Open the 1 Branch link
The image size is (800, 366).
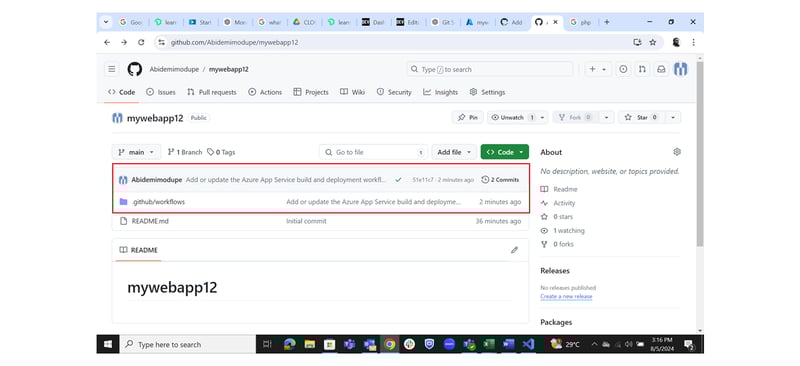point(185,152)
